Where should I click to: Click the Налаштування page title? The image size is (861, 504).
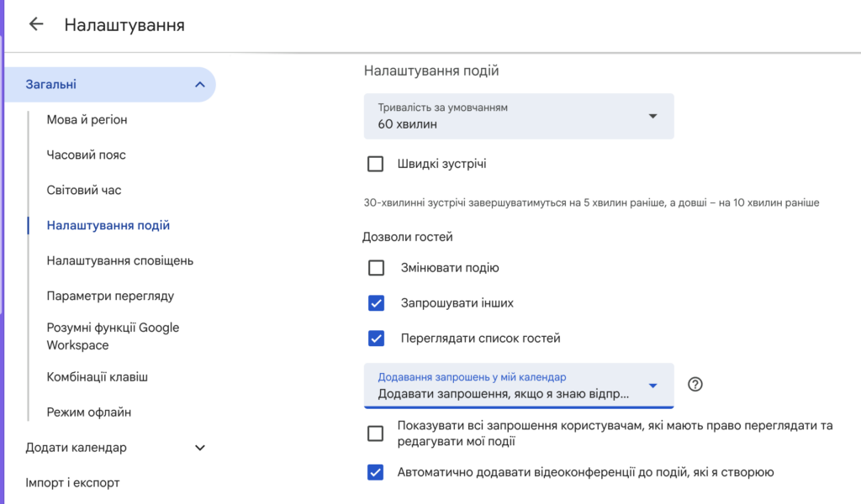pyautogui.click(x=124, y=25)
